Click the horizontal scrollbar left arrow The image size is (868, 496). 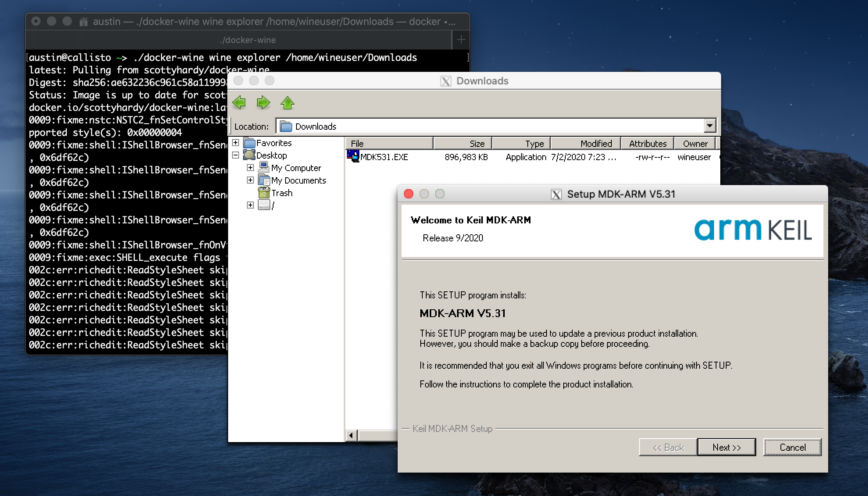pos(351,435)
